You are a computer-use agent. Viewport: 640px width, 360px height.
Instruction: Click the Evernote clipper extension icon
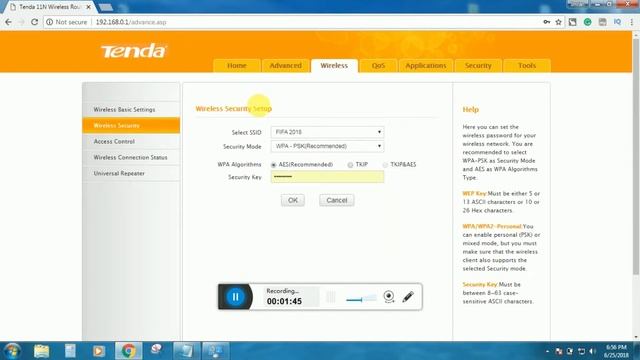573,22
